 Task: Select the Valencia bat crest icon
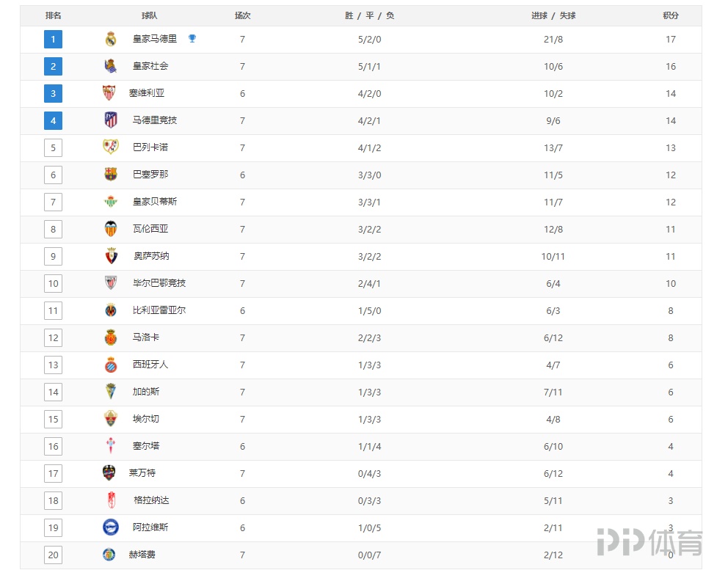[111, 229]
